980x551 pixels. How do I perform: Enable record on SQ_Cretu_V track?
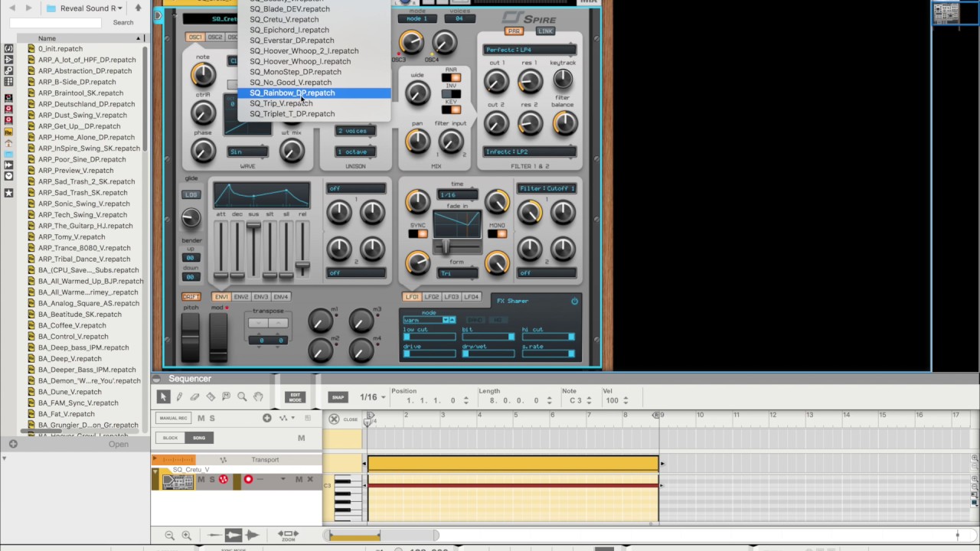point(248,479)
